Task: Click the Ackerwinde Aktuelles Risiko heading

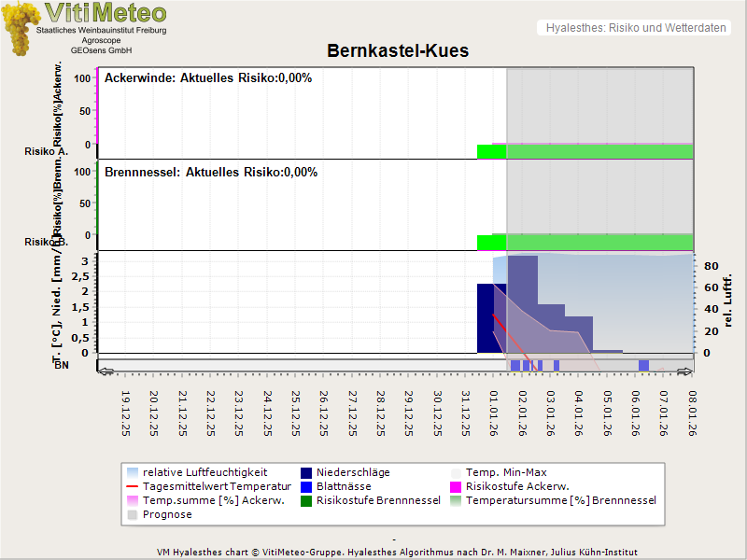Action: point(208,78)
